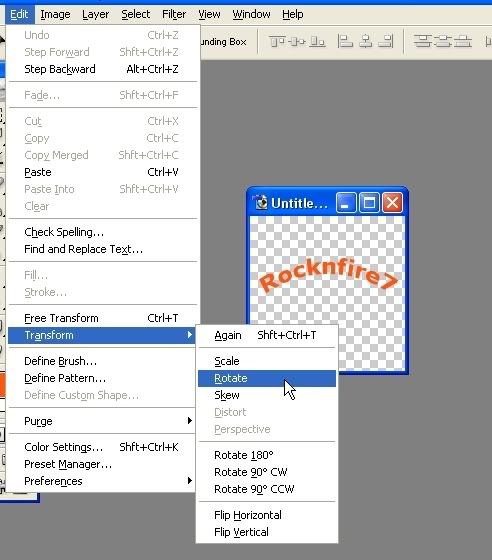Click the Align Top Edges icon
The width and height of the screenshot is (492, 560).
tap(276, 41)
